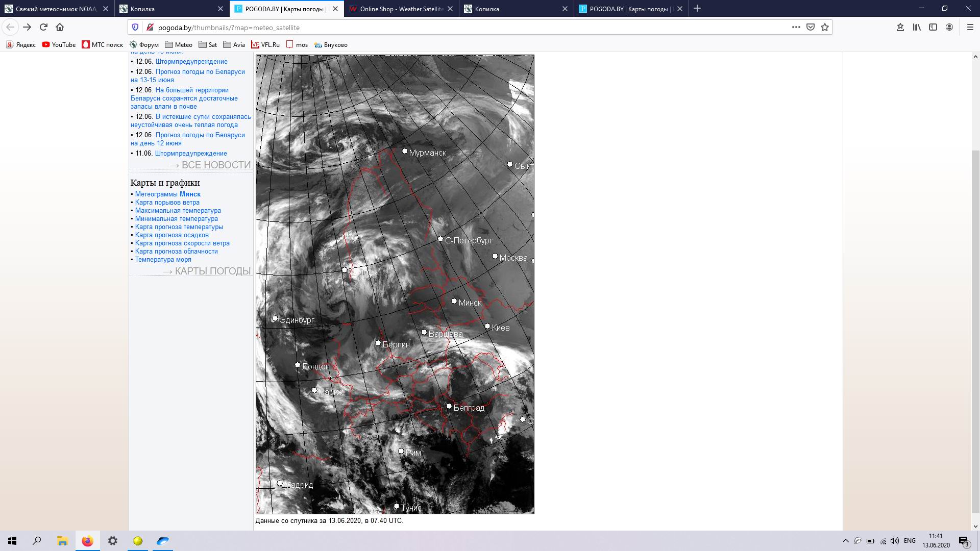Open File Explorer from taskbar

pos(62,541)
